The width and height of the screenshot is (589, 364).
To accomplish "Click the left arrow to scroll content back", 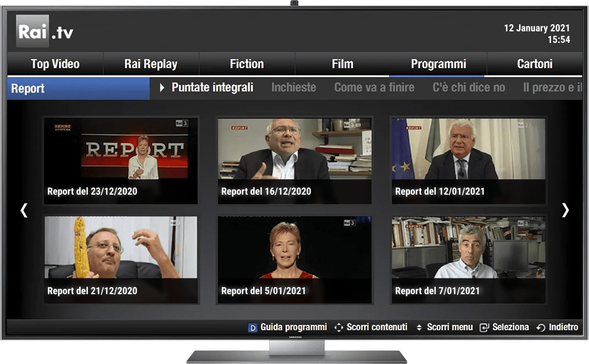I will (x=24, y=210).
